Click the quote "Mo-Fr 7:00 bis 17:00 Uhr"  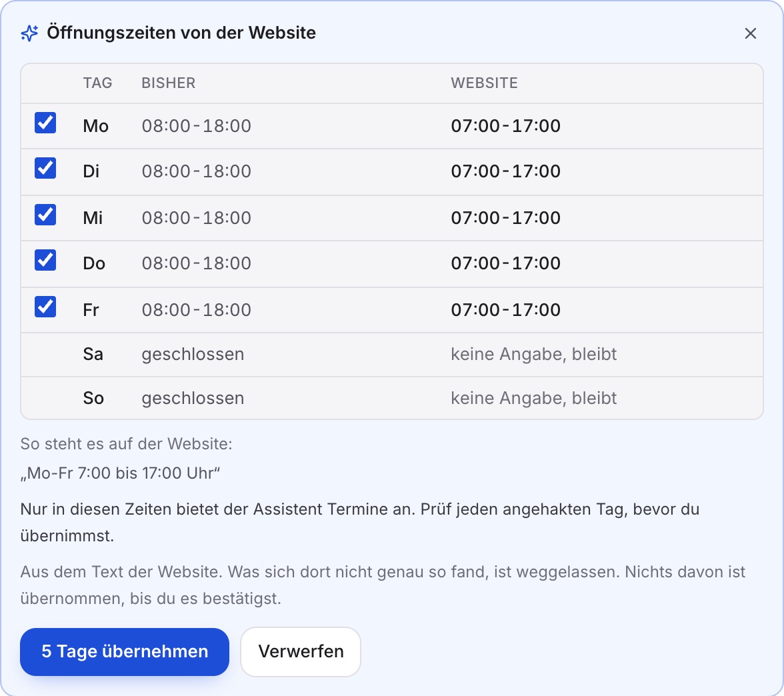click(121, 473)
